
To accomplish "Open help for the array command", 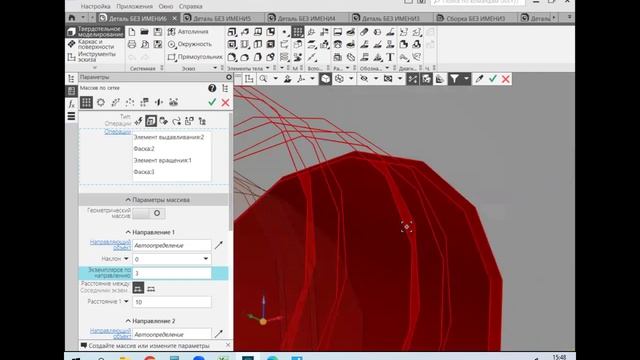I will pyautogui.click(x=212, y=88).
